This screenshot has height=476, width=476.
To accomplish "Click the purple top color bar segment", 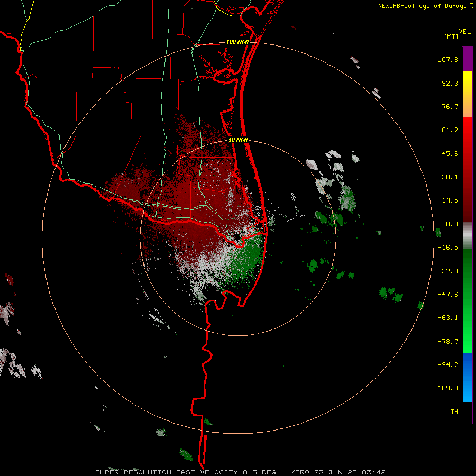I will click(467, 59).
